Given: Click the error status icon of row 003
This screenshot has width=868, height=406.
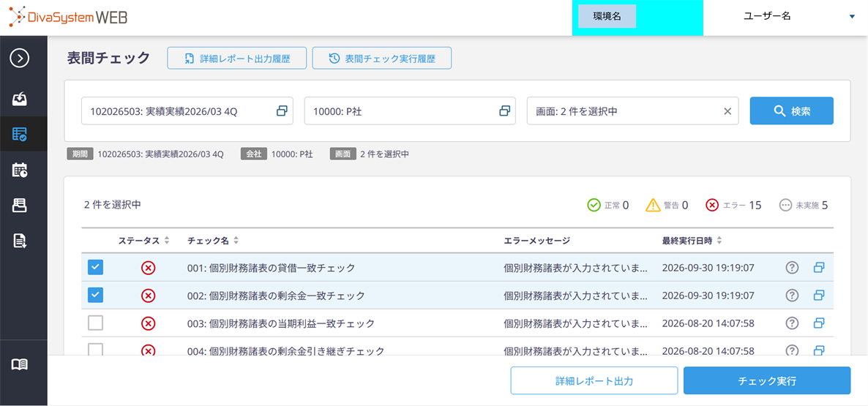Looking at the screenshot, I should [149, 323].
